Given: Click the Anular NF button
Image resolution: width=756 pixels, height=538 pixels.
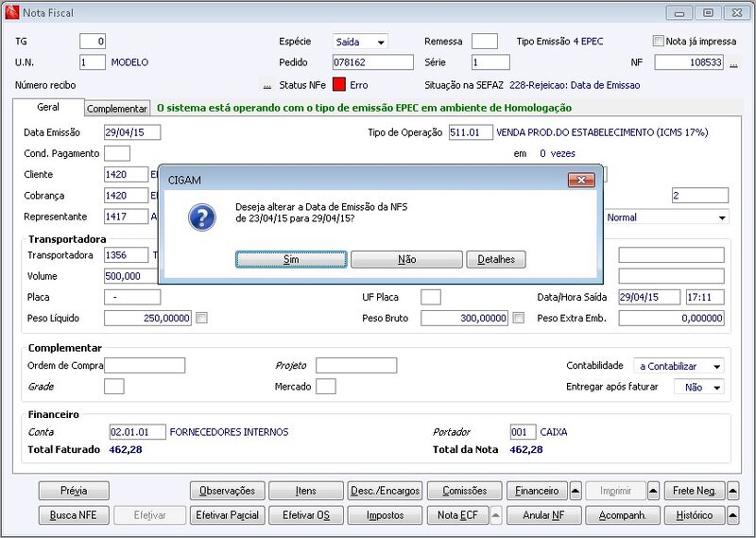Looking at the screenshot, I should coord(543,515).
